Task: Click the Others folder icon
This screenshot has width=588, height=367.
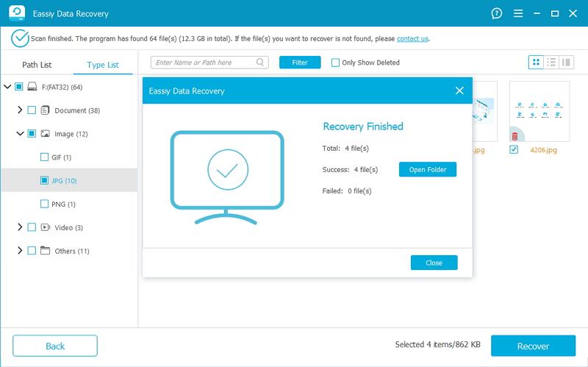Action: (45, 250)
